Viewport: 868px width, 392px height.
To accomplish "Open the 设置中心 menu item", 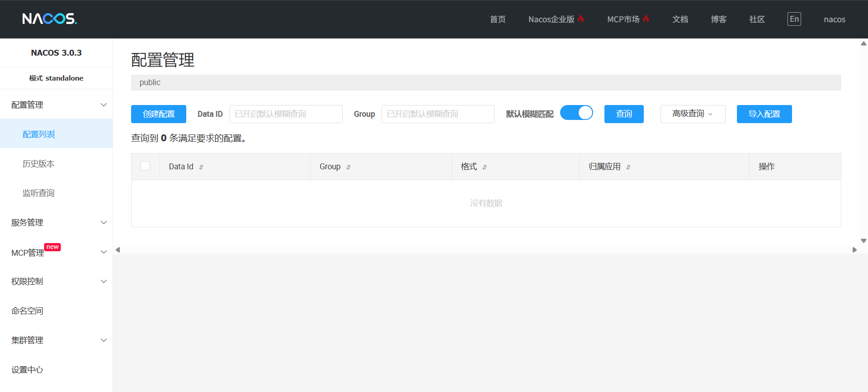I will 57,369.
